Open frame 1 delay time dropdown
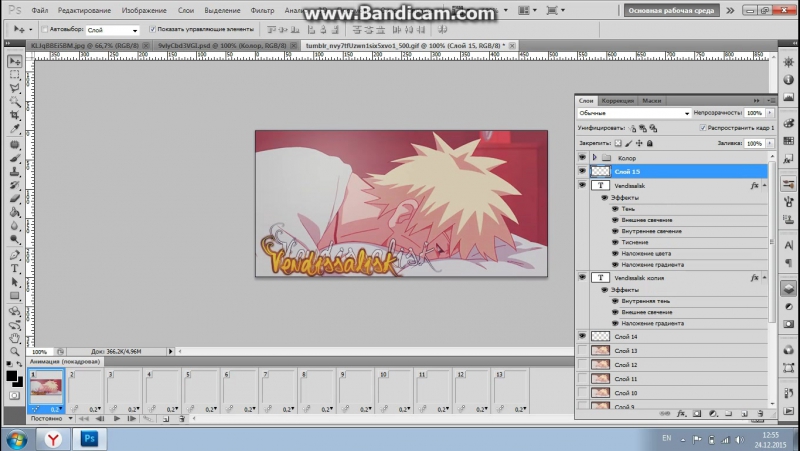The height and width of the screenshot is (451, 800). pos(56,409)
